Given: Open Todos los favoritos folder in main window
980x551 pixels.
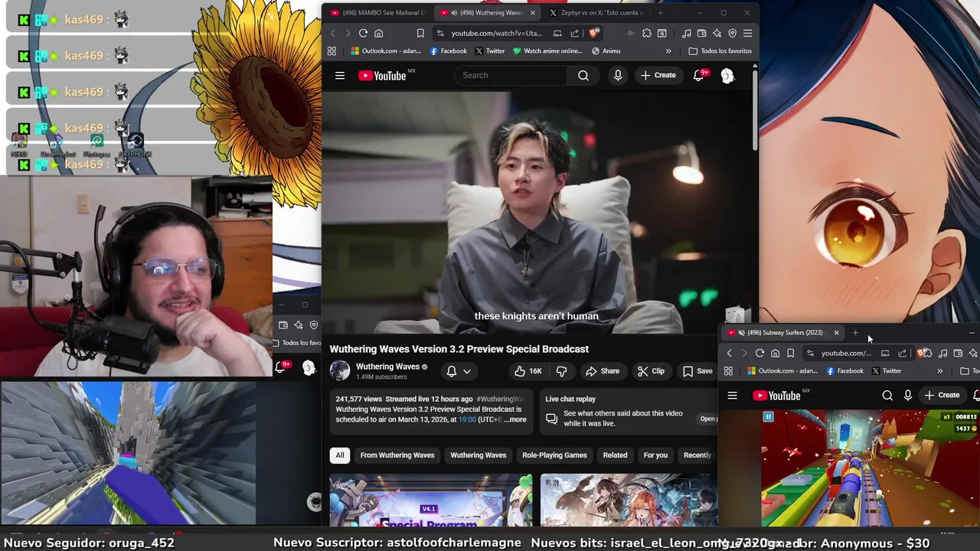Looking at the screenshot, I should coord(720,51).
